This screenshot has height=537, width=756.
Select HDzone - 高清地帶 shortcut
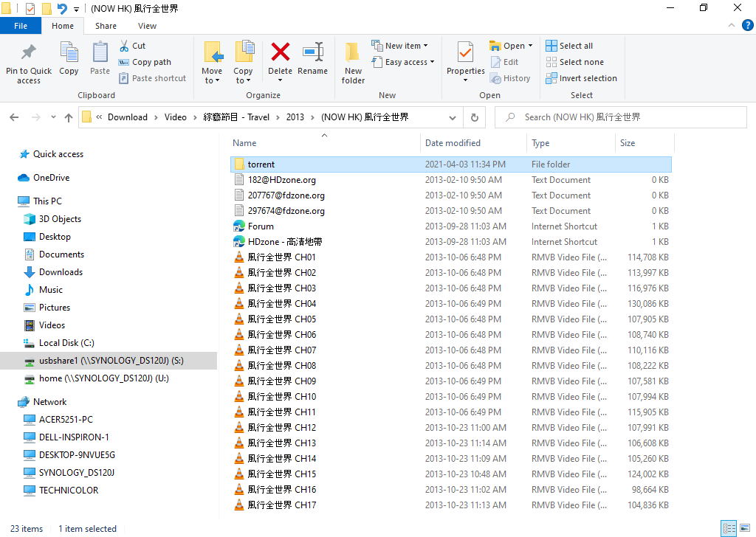click(451, 242)
